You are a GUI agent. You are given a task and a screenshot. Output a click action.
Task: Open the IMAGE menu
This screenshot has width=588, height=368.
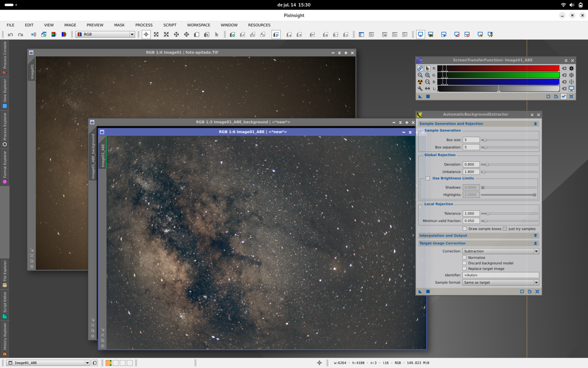70,25
